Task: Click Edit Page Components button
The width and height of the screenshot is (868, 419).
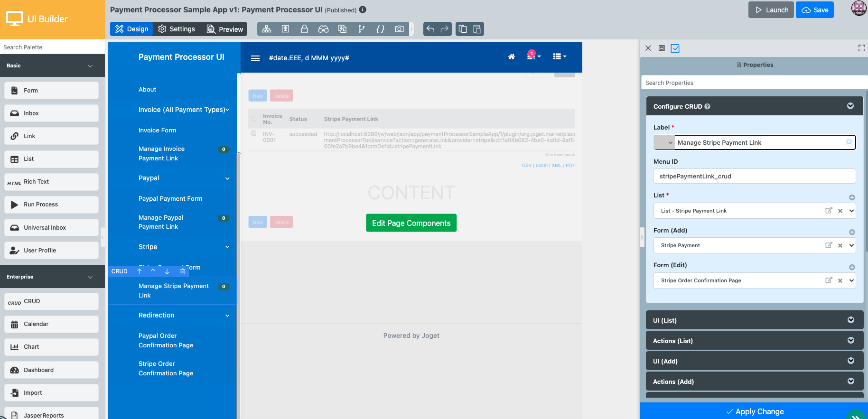Action: point(411,223)
